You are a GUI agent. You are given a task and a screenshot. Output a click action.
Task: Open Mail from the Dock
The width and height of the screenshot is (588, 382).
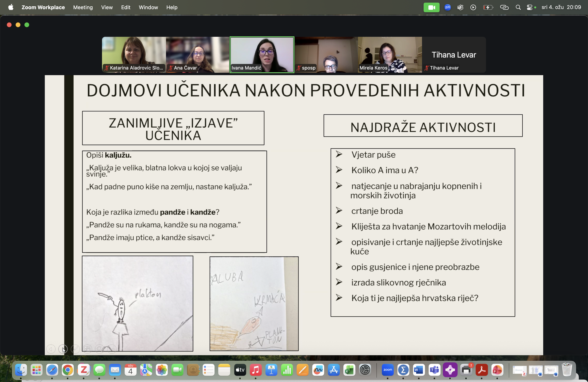pos(115,370)
